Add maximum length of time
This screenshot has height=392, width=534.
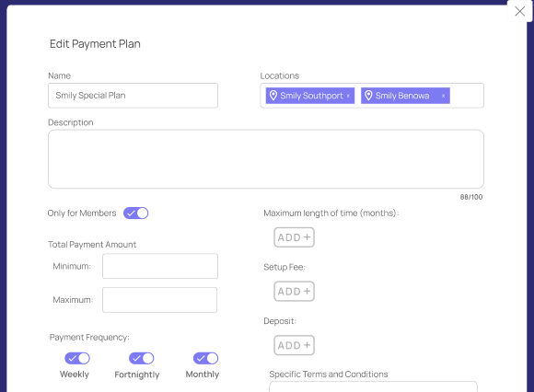[x=294, y=237]
